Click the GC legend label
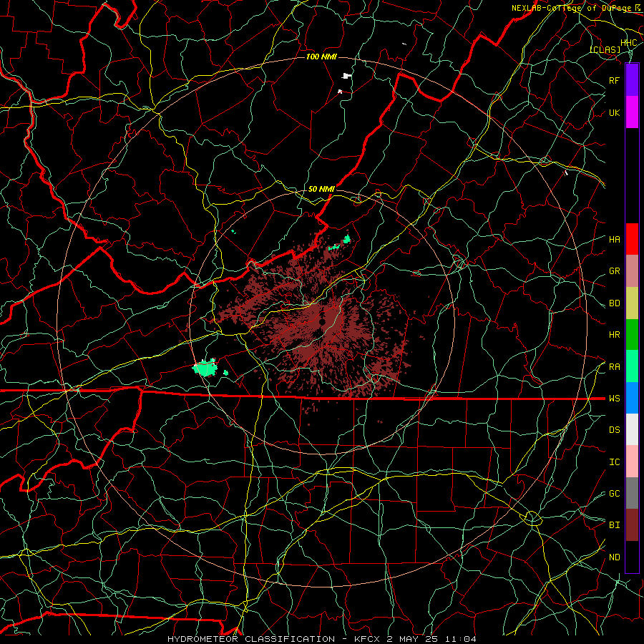Screen dimensions: 644x644 (x=614, y=494)
